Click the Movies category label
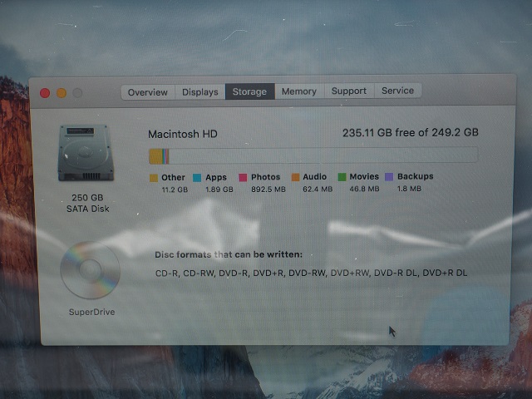Image resolution: width=532 pixels, height=399 pixels. [x=364, y=176]
